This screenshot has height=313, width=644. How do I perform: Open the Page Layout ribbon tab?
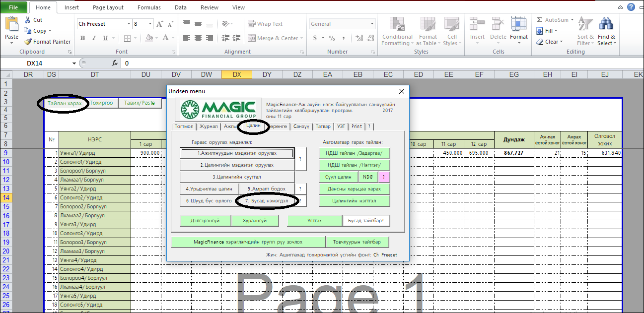coord(108,7)
